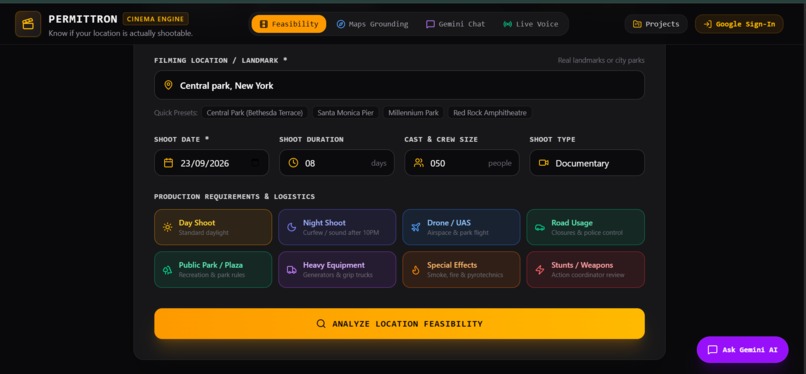Toggle the Day Shoot requirement
This screenshot has width=806, height=374.
click(x=213, y=227)
